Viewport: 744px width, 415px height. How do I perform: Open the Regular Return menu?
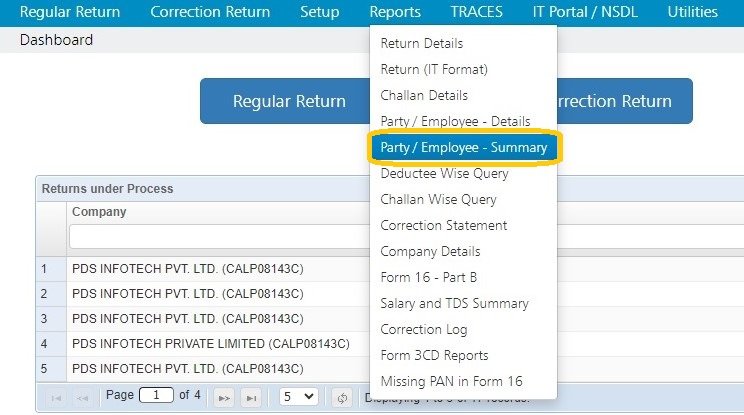point(70,12)
